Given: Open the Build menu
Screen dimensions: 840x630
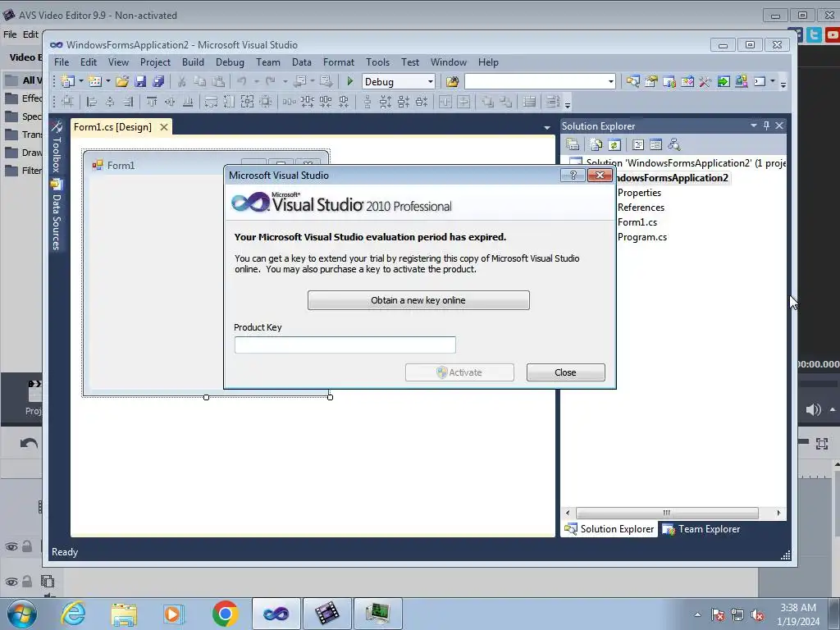Looking at the screenshot, I should point(193,62).
